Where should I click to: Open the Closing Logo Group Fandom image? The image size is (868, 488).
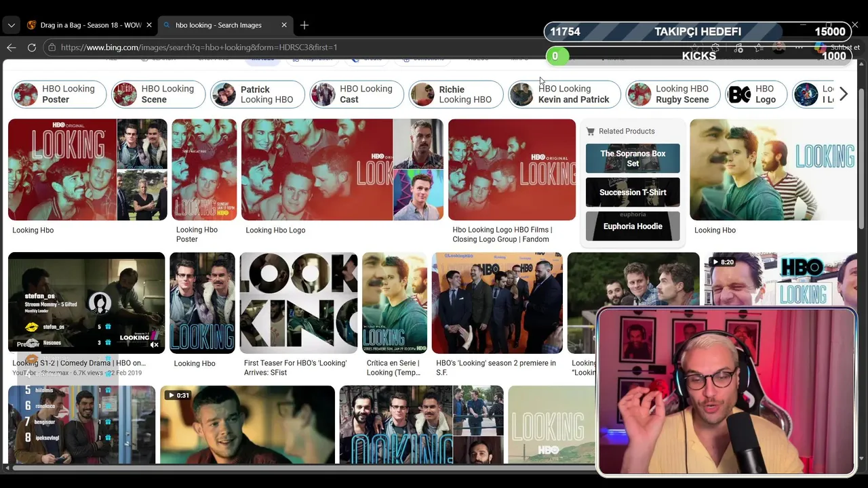pyautogui.click(x=512, y=169)
